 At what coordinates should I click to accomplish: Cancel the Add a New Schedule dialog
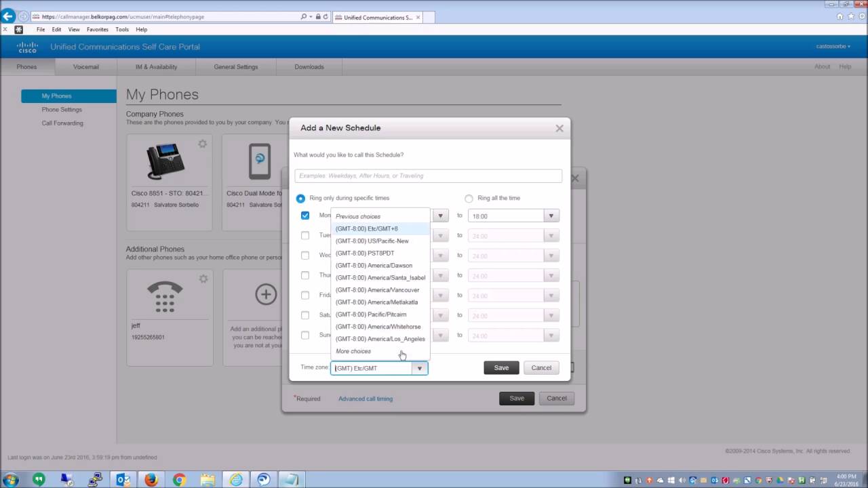pos(541,368)
